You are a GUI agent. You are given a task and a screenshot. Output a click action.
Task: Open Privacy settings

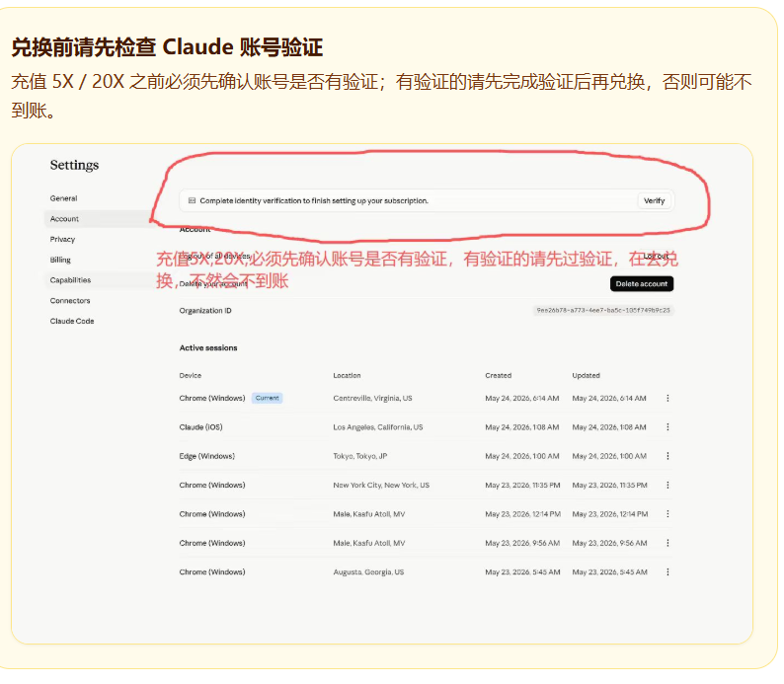(x=62, y=239)
